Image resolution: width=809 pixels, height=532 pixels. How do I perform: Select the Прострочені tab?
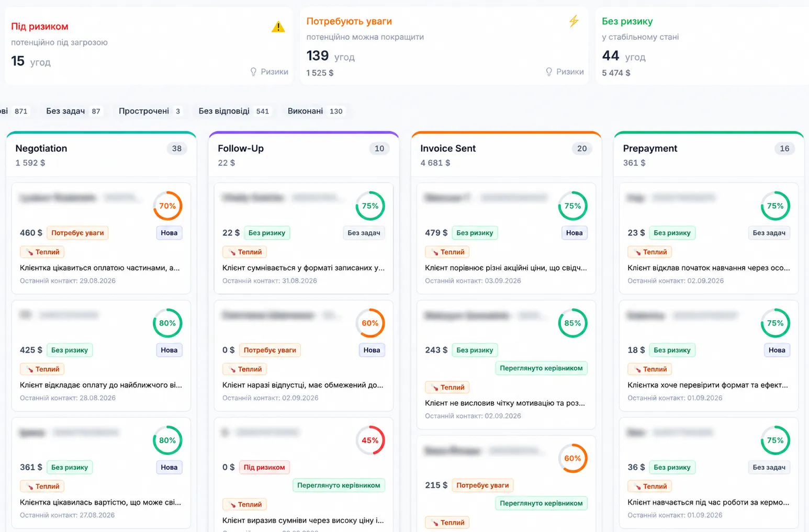coord(150,111)
